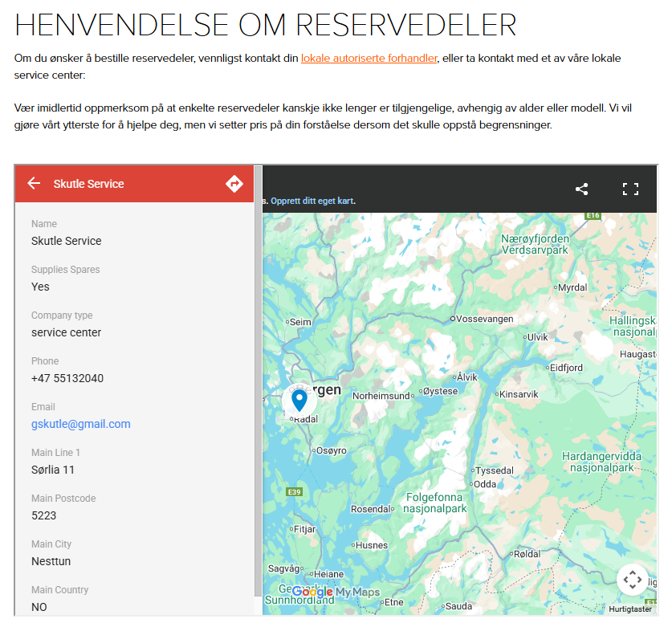Select the Folgefonna nasjonalpark map label

pyautogui.click(x=434, y=503)
